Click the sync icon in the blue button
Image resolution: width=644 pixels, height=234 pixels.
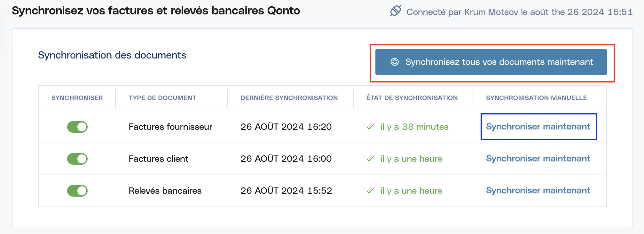point(395,62)
